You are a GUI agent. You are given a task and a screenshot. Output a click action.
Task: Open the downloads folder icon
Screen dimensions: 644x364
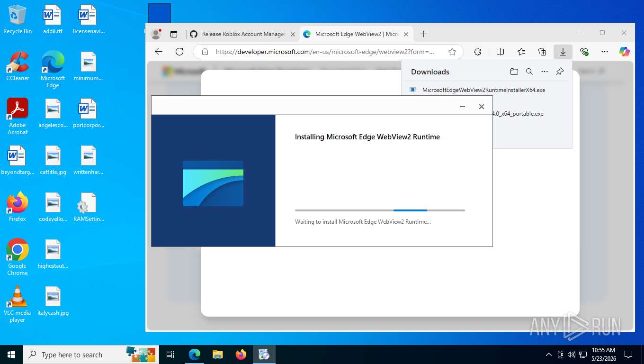[x=514, y=72]
